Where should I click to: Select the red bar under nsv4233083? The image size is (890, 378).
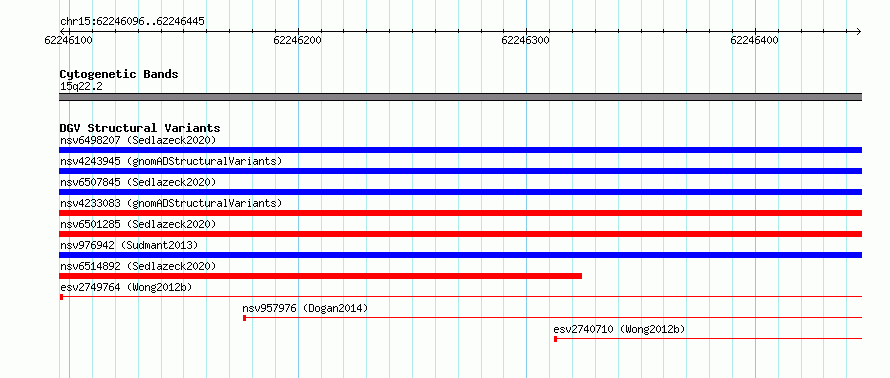point(460,213)
